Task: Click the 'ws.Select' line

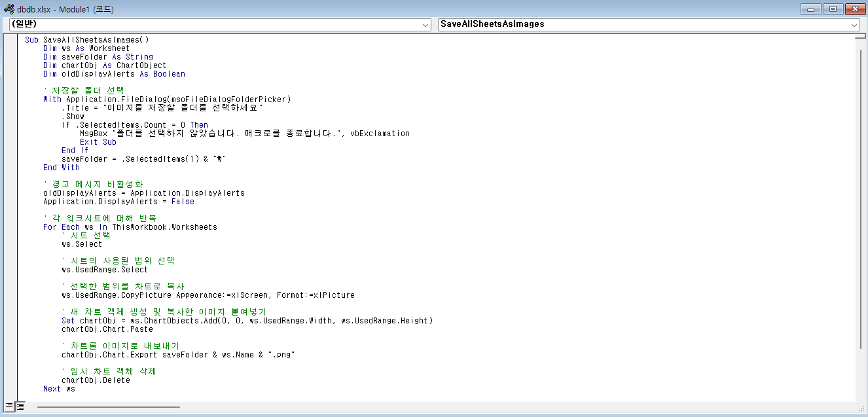Action: (x=82, y=244)
